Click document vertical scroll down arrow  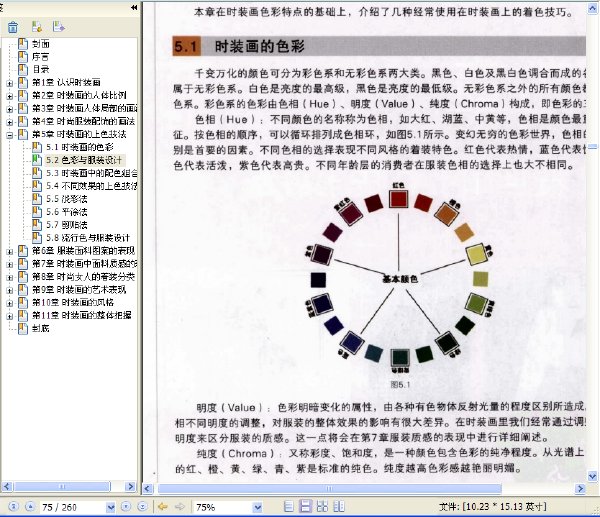tap(592, 476)
